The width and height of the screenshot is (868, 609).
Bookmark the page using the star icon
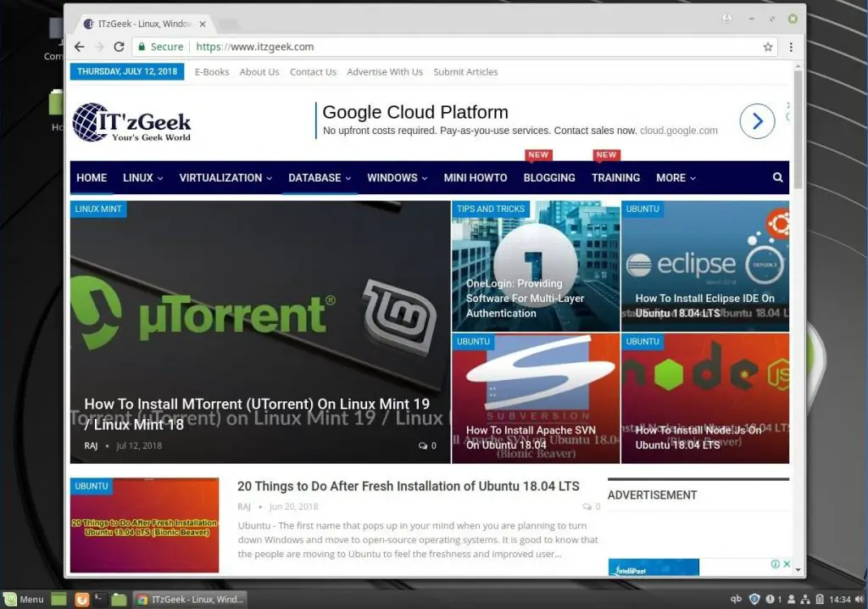pyautogui.click(x=768, y=47)
